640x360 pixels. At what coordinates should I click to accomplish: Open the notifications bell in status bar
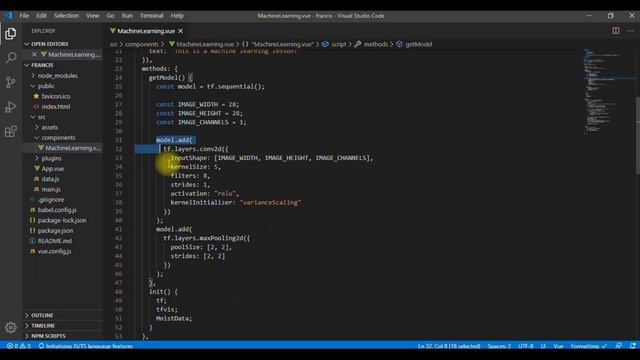(633, 346)
